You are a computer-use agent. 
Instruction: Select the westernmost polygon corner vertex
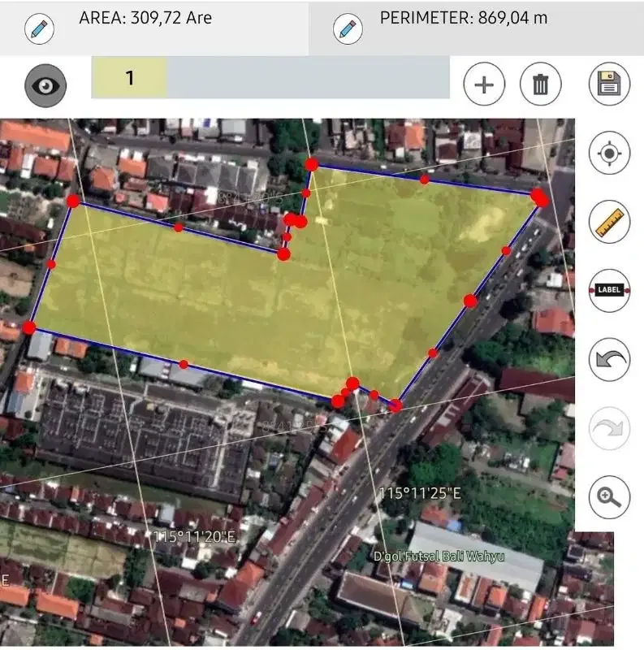click(x=73, y=201)
